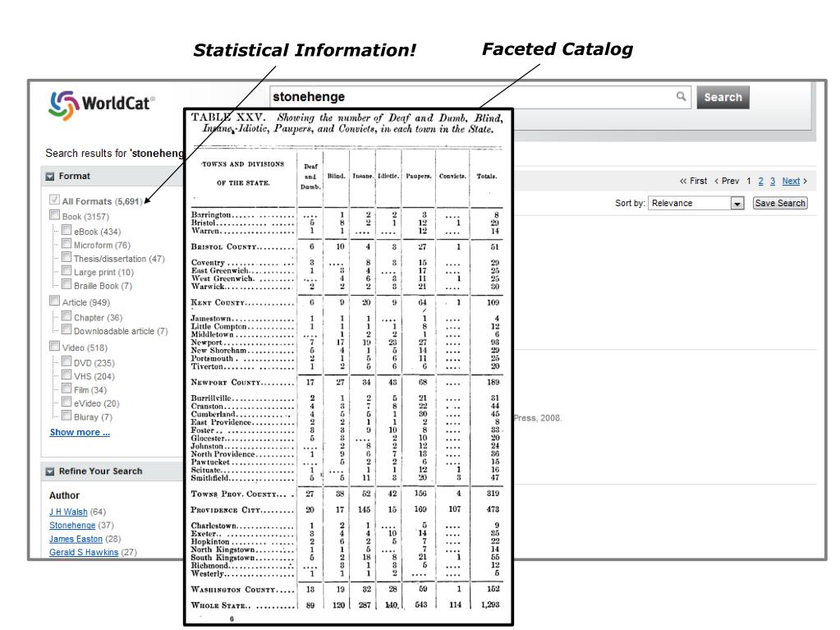This screenshot has width=840, height=630.
Task: Check the Large print (10) format
Action: tap(67, 270)
